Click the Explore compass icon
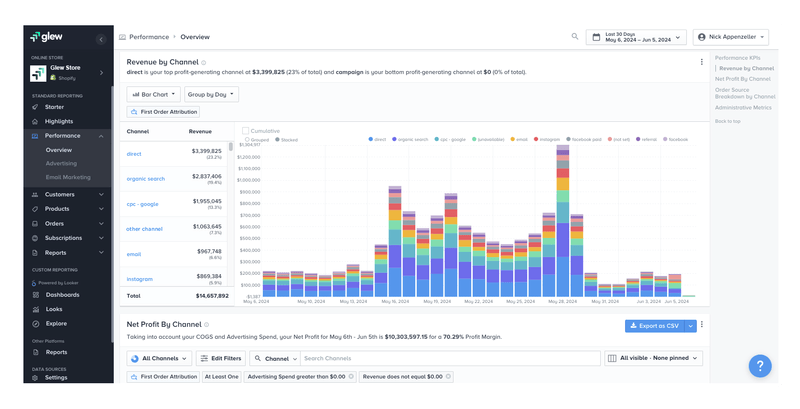 tap(35, 324)
